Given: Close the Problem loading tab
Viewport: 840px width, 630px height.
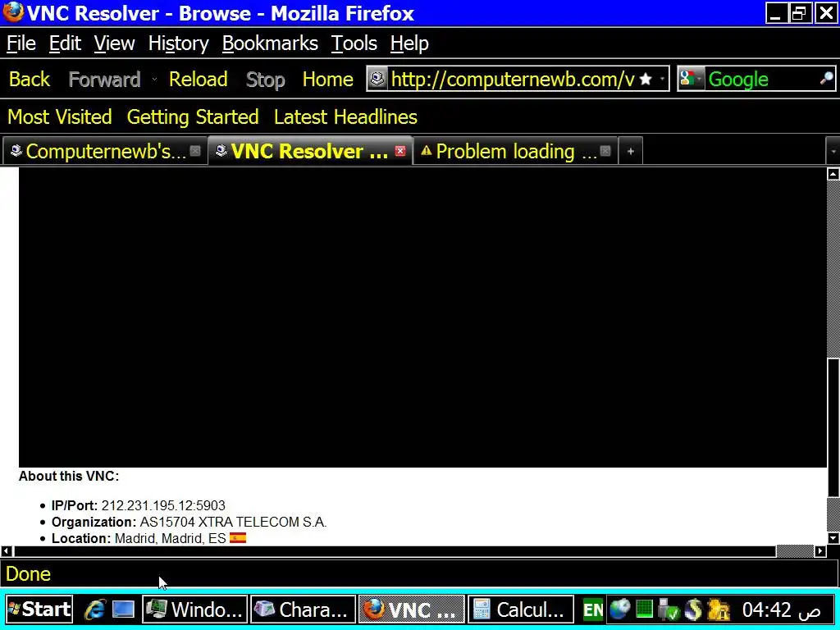Looking at the screenshot, I should coord(605,151).
